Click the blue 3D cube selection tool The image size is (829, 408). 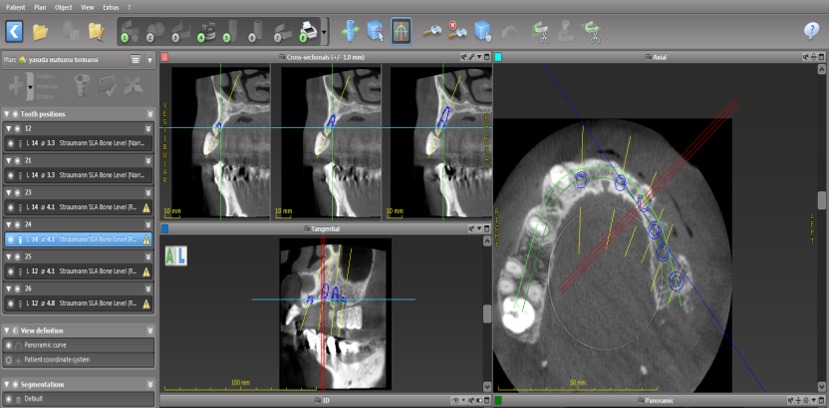(483, 31)
